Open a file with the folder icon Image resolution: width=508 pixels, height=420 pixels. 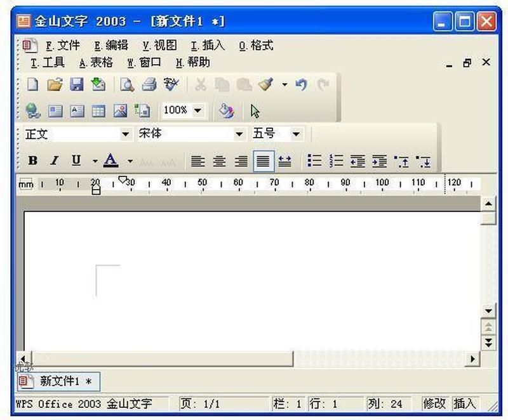pos(55,85)
